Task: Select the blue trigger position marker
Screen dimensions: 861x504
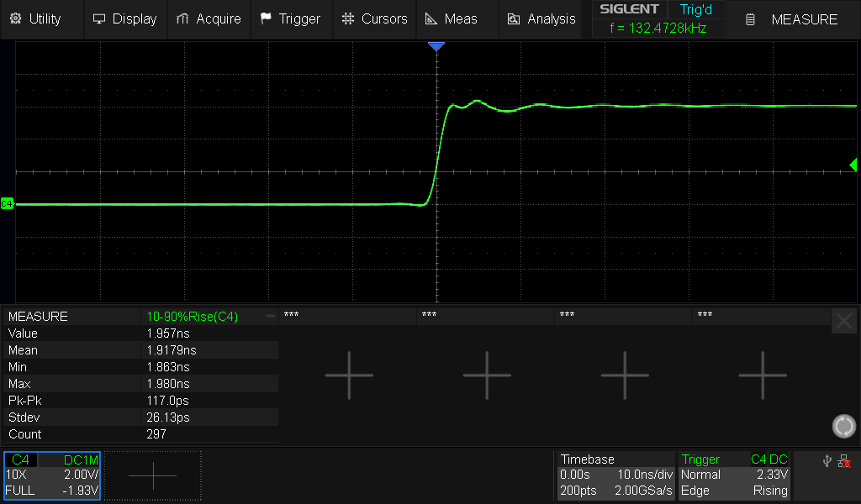Action: 436,47
